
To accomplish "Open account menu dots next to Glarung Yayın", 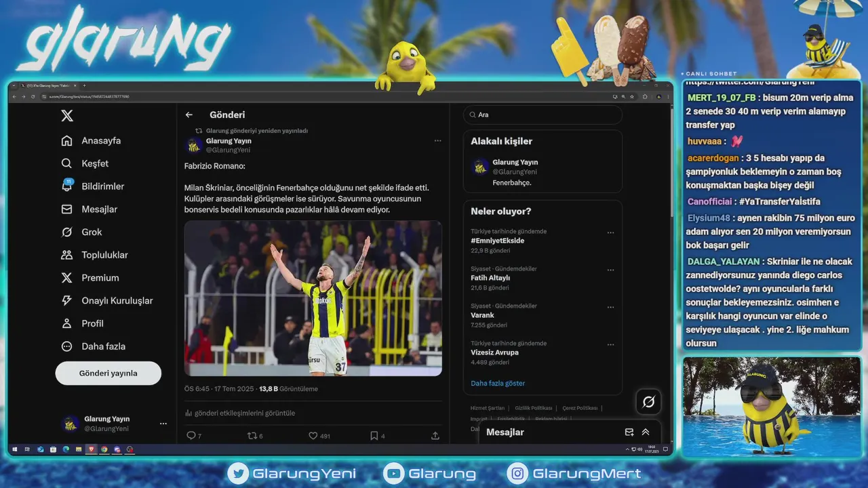I will point(163,424).
